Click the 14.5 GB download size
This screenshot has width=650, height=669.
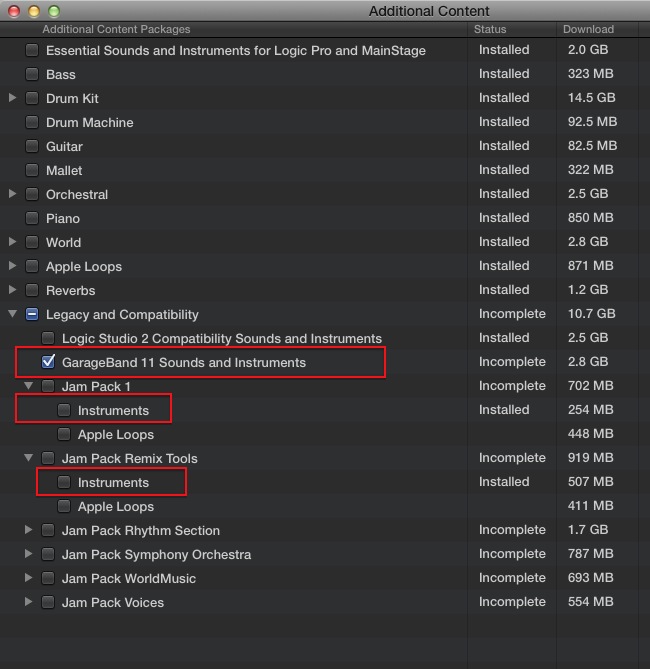592,98
